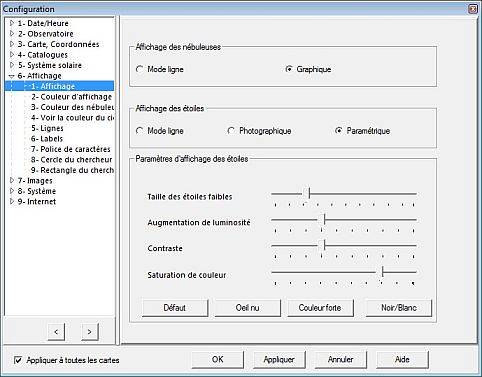Open the 6- Labels settings page
Viewport: 482px width, 377px height.
coord(47,139)
